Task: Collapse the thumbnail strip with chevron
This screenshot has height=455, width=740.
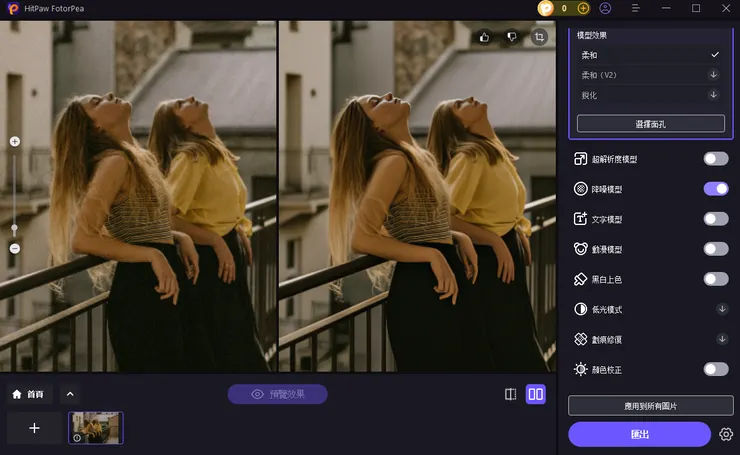Action: pos(69,394)
